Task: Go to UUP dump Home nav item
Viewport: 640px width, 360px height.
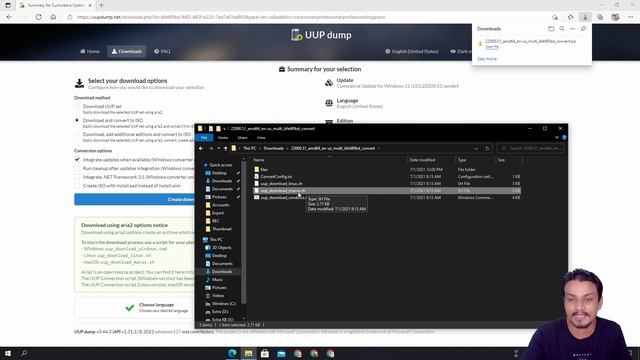Action: pos(90,51)
